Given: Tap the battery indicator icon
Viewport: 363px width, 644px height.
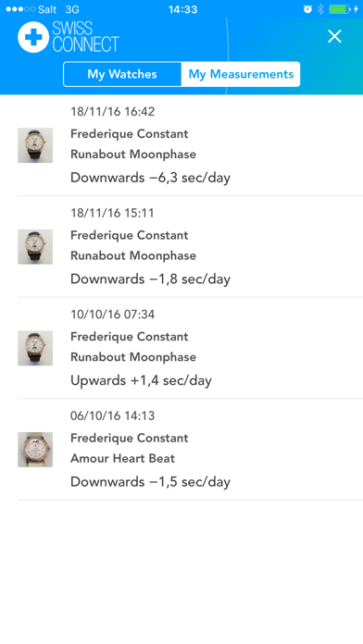Looking at the screenshot, I should point(341,9).
